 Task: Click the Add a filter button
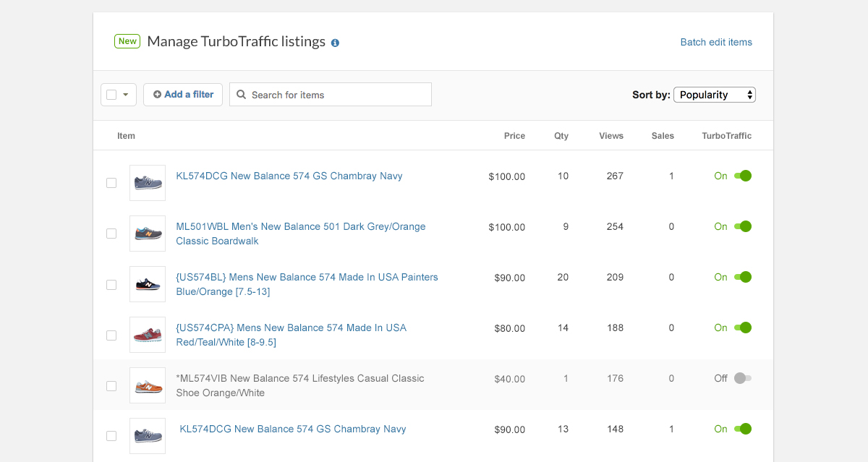[x=183, y=95]
